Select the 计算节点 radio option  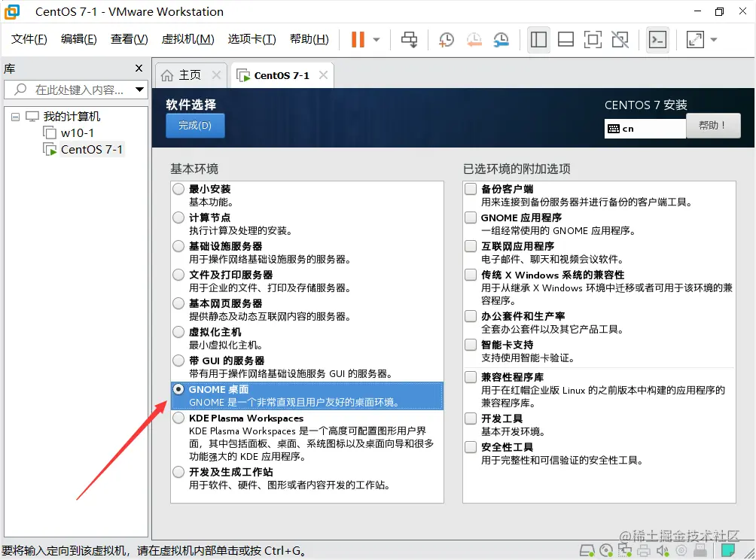click(x=178, y=218)
